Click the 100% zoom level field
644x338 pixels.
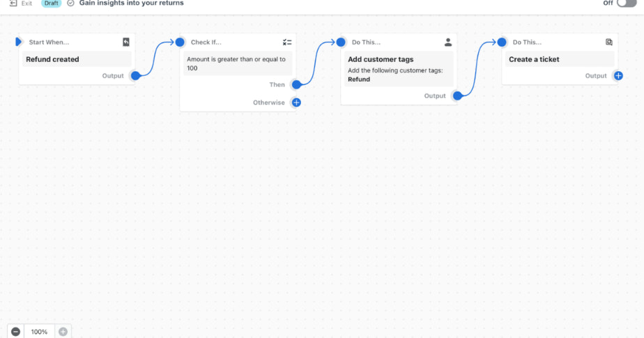point(39,332)
